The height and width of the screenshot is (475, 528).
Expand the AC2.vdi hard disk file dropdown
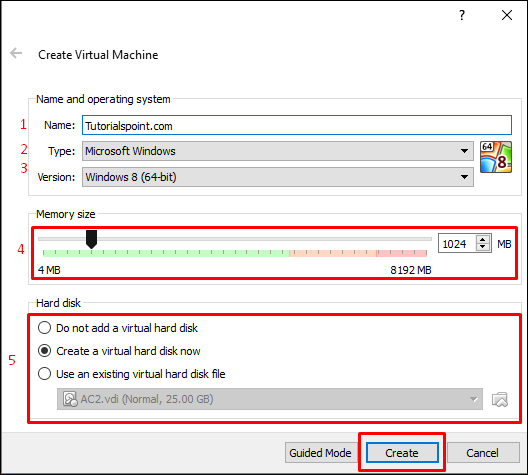270,399
